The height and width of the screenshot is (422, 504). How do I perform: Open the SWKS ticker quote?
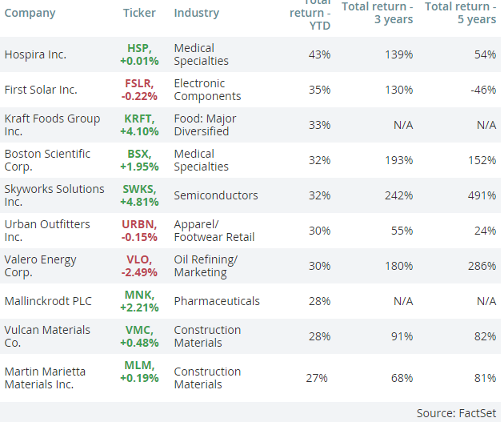pos(141,189)
